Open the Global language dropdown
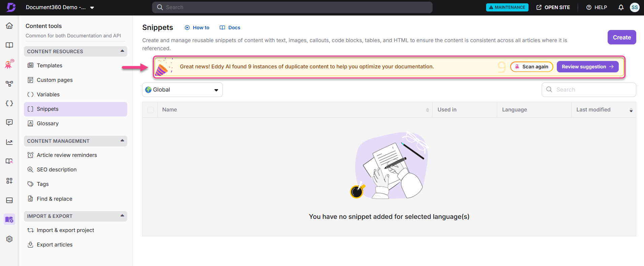The height and width of the screenshot is (266, 644). pyautogui.click(x=182, y=90)
